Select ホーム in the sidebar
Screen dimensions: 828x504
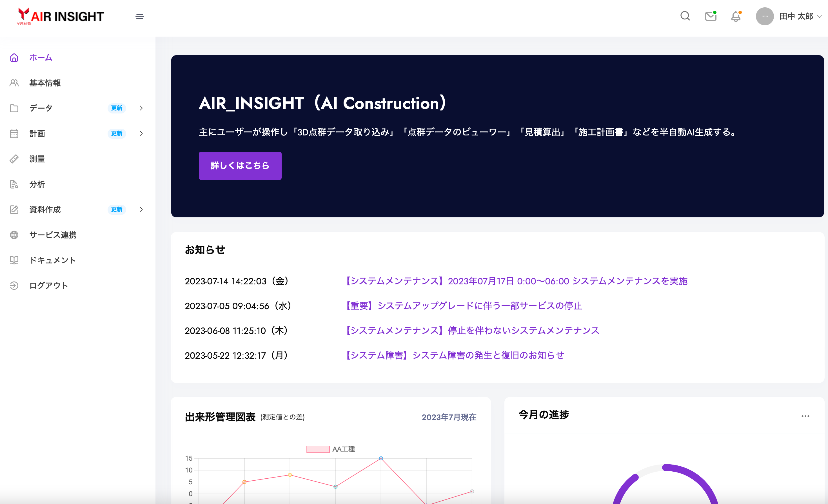tap(41, 58)
